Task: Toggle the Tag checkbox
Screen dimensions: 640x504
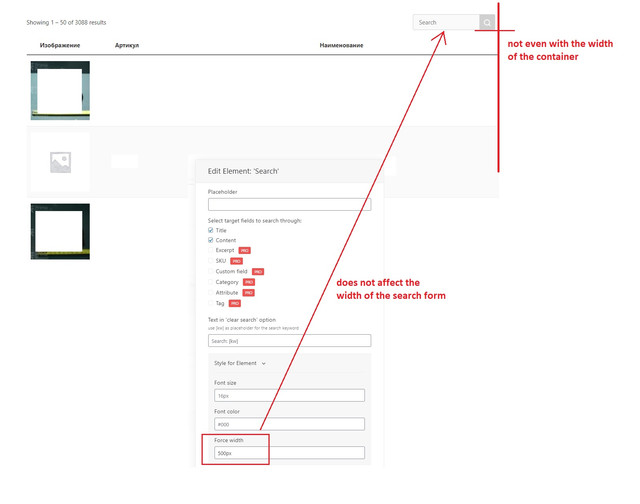Action: [211, 303]
